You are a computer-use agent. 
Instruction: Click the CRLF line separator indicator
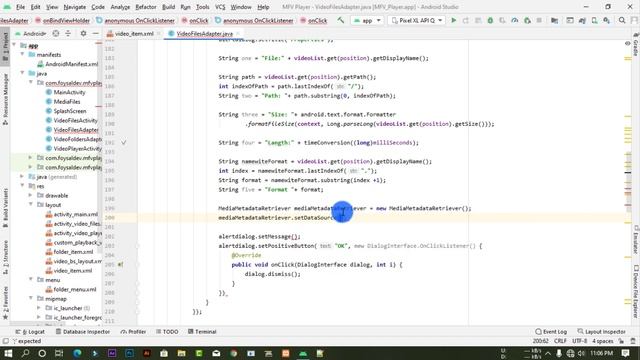[560, 341]
